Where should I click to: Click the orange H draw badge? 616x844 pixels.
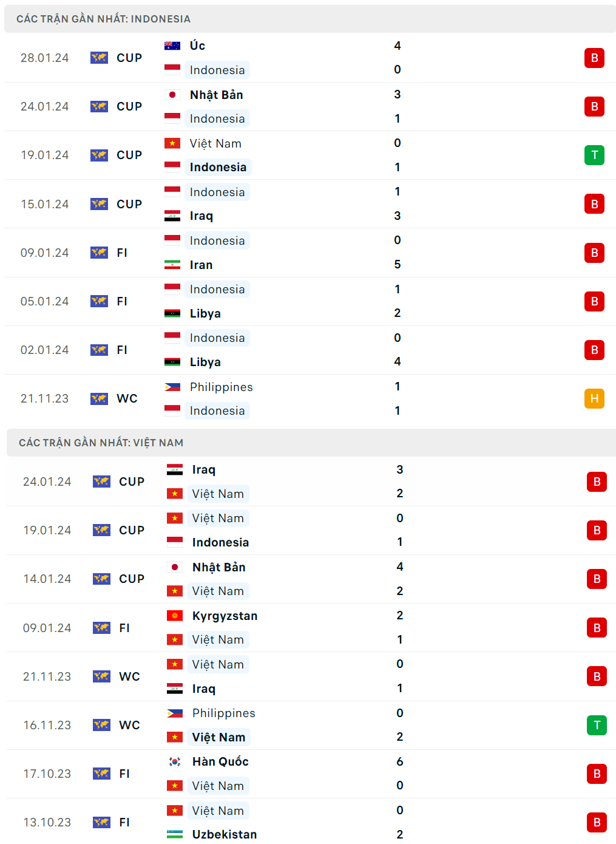pyautogui.click(x=594, y=398)
